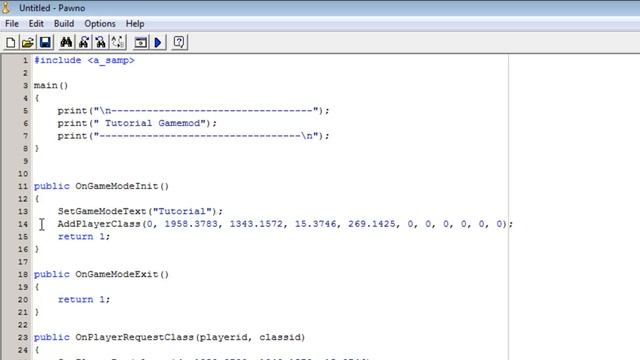Click the 'AddPlayerClass' function call

tap(99, 224)
